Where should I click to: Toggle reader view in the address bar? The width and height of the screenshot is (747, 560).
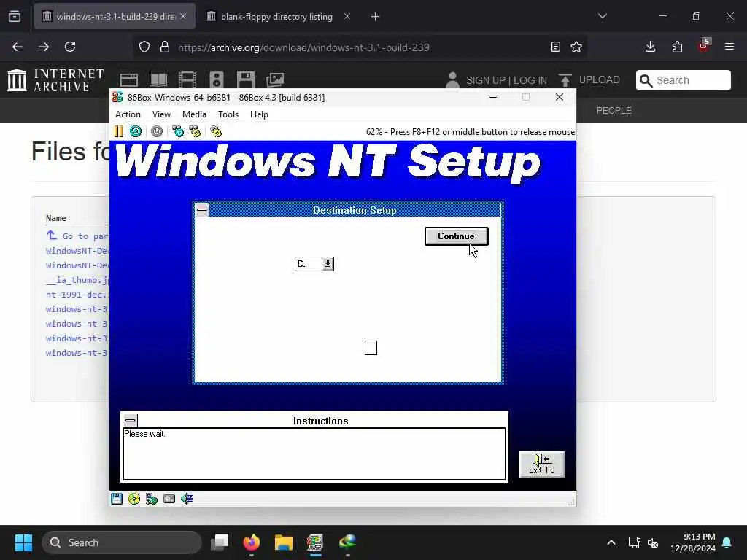click(x=555, y=47)
